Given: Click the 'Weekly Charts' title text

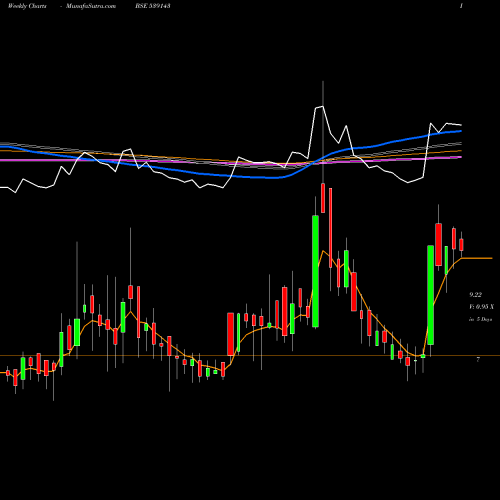Looking at the screenshot, I should pos(27,6).
